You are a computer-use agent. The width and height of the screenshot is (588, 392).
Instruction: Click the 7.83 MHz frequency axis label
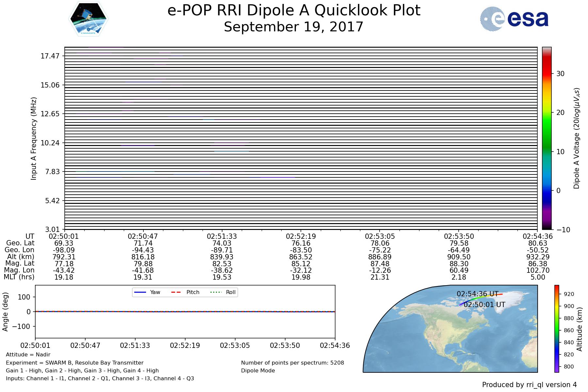pyautogui.click(x=52, y=172)
